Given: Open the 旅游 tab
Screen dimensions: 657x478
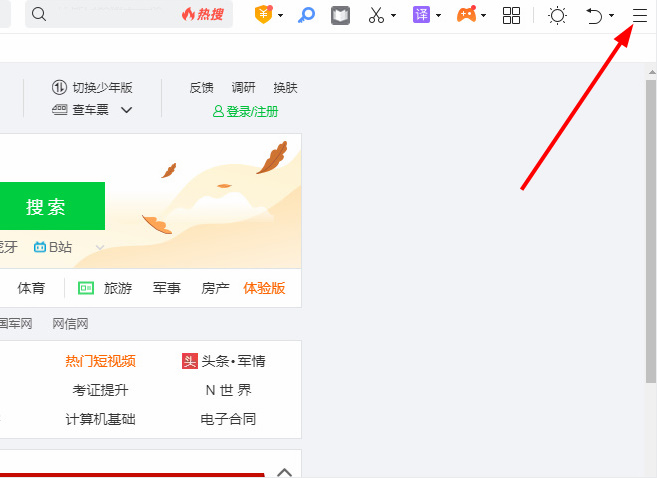Looking at the screenshot, I should (x=118, y=288).
